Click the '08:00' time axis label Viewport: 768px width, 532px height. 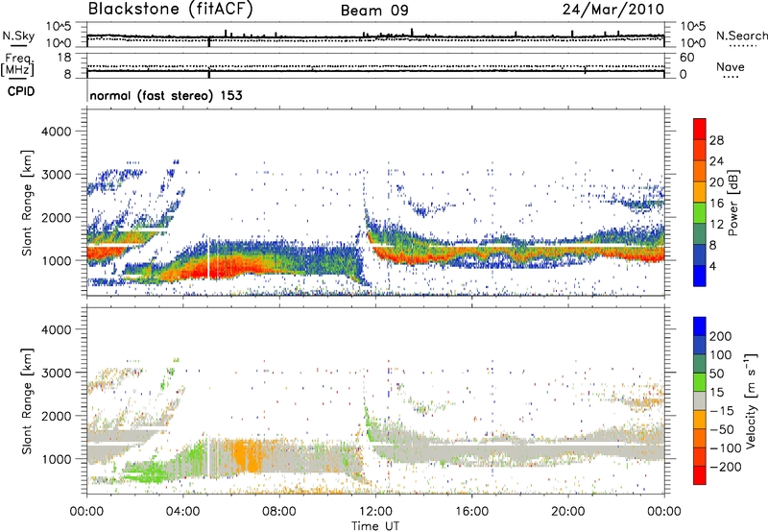pyautogui.click(x=279, y=512)
